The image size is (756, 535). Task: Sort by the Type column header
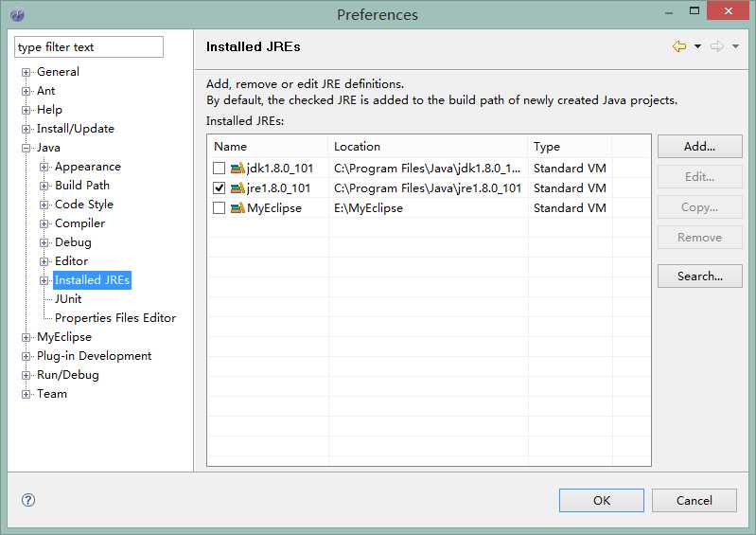(x=570, y=146)
